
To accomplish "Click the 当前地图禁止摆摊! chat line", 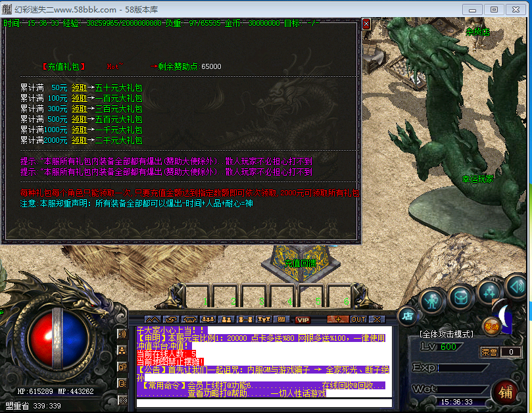I will [x=170, y=362].
